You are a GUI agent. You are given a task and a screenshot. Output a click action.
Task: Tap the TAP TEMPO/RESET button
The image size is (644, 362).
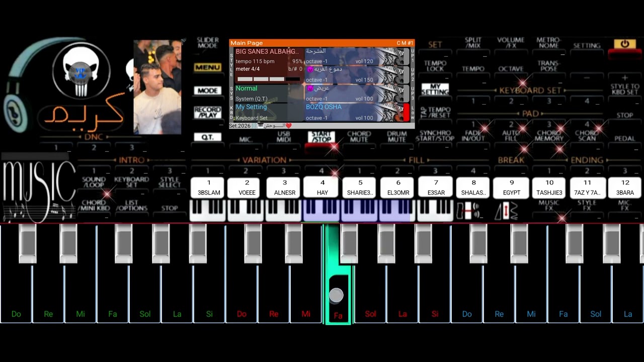(x=435, y=113)
